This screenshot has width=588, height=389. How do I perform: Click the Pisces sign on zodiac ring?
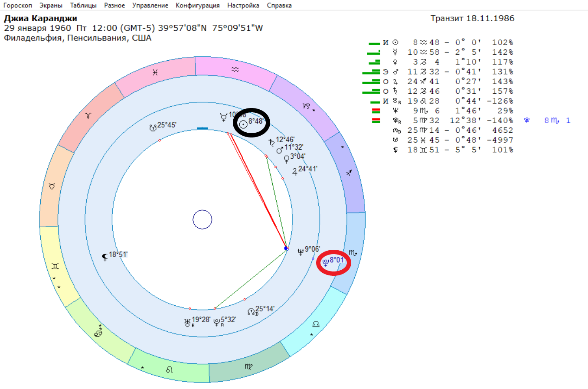(155, 72)
